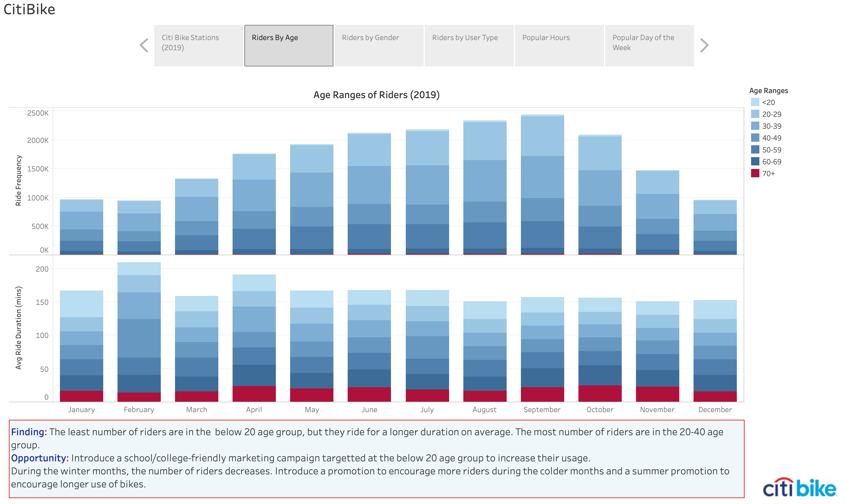The width and height of the screenshot is (846, 504).
Task: Click the <20 legend color swatch
Action: [x=755, y=102]
